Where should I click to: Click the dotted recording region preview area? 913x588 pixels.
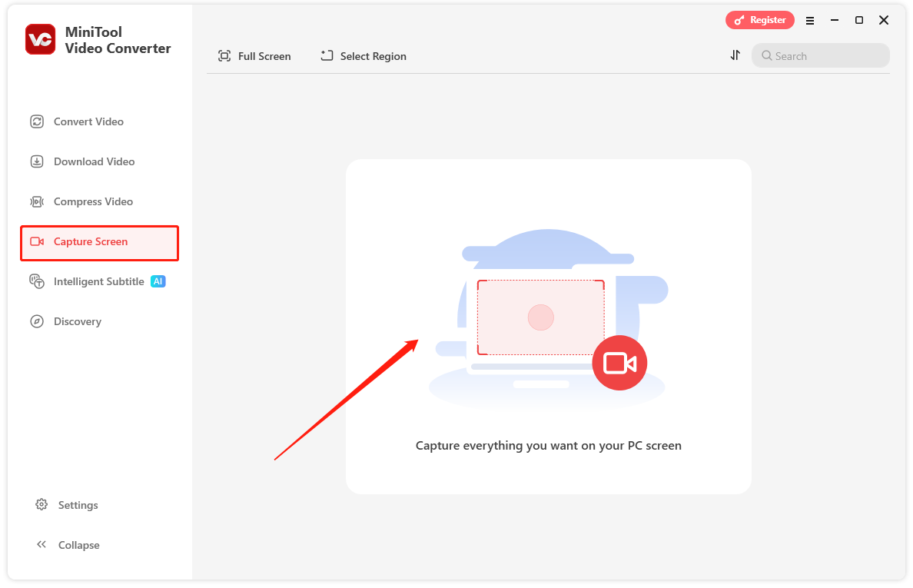(x=541, y=317)
